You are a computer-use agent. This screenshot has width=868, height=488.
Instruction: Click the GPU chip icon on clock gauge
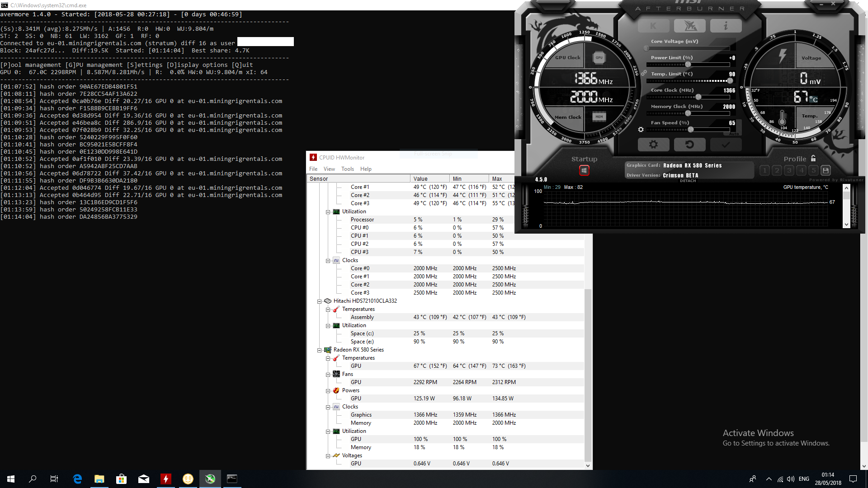(x=599, y=57)
